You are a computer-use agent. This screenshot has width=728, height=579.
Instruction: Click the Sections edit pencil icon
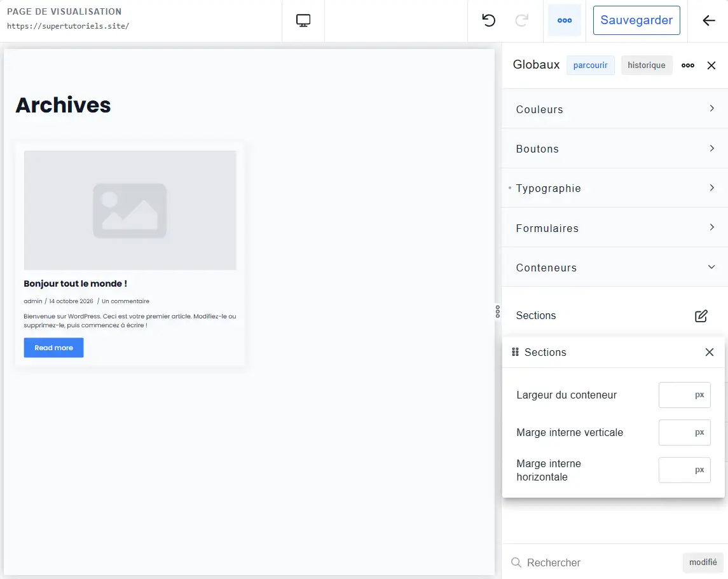coord(701,316)
